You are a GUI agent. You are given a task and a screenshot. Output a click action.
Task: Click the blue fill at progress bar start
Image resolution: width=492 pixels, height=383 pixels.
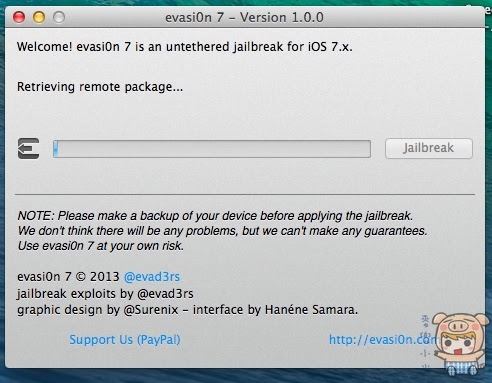[56, 149]
